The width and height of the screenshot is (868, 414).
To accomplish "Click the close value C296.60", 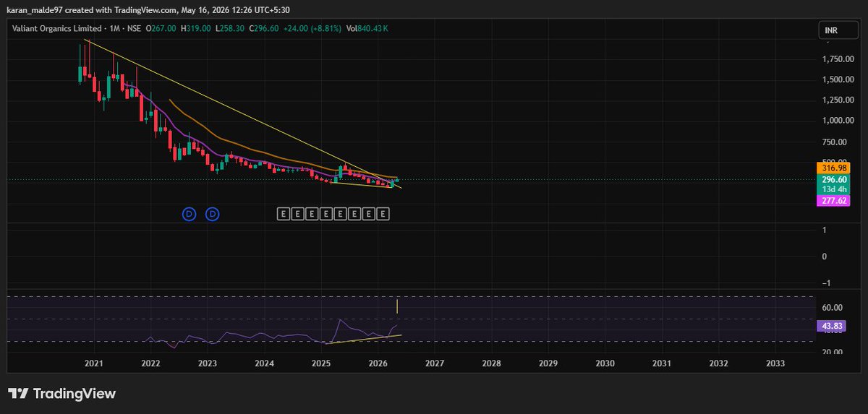I will click(x=264, y=29).
